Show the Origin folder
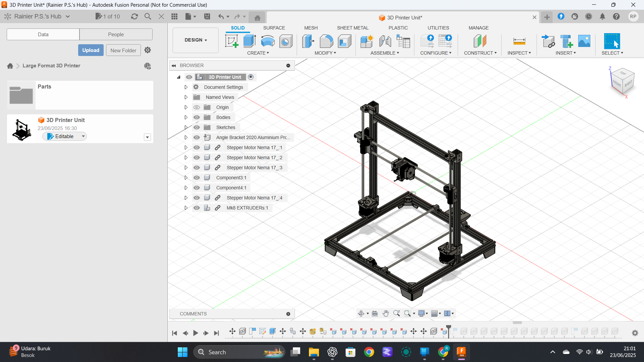Image resolution: width=644 pixels, height=362 pixels. click(197, 107)
